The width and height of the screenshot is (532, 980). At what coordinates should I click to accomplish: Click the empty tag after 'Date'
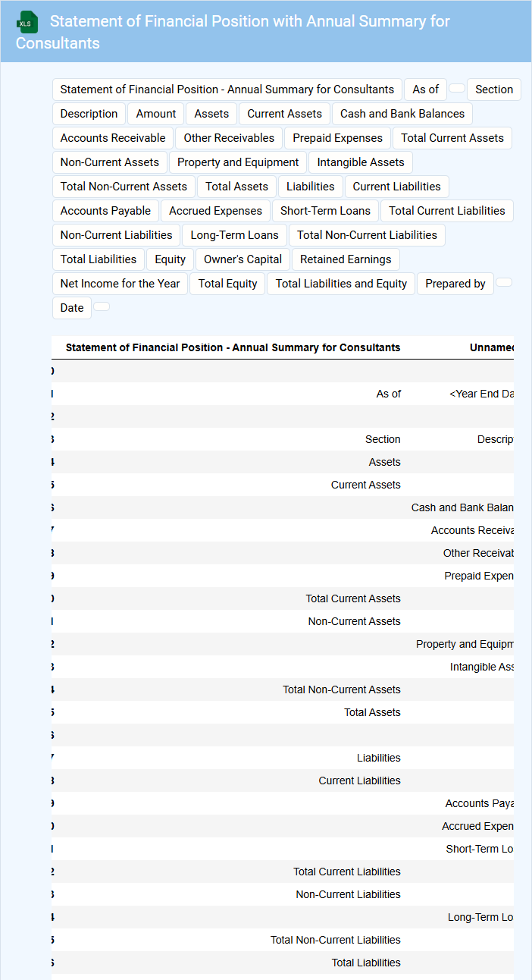click(x=102, y=307)
